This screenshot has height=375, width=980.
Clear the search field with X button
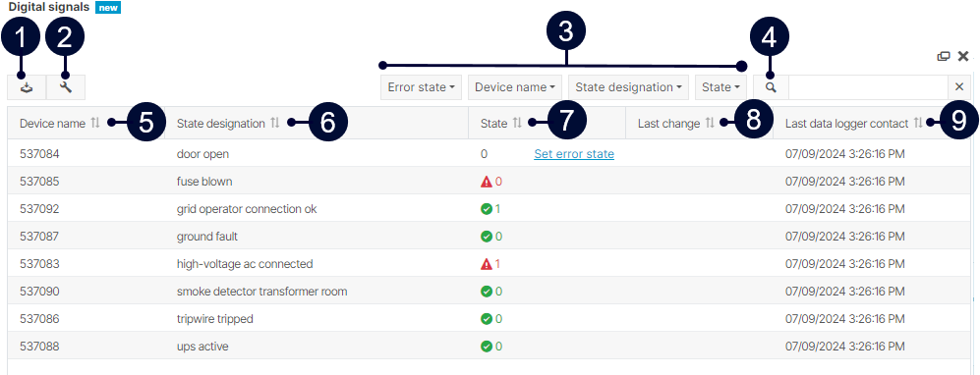tap(959, 87)
